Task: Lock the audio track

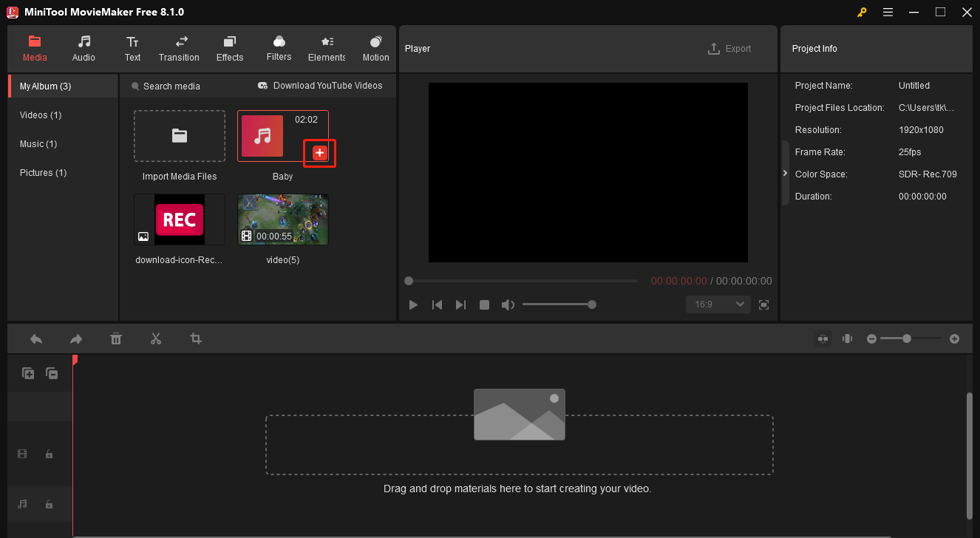Action: coord(49,504)
